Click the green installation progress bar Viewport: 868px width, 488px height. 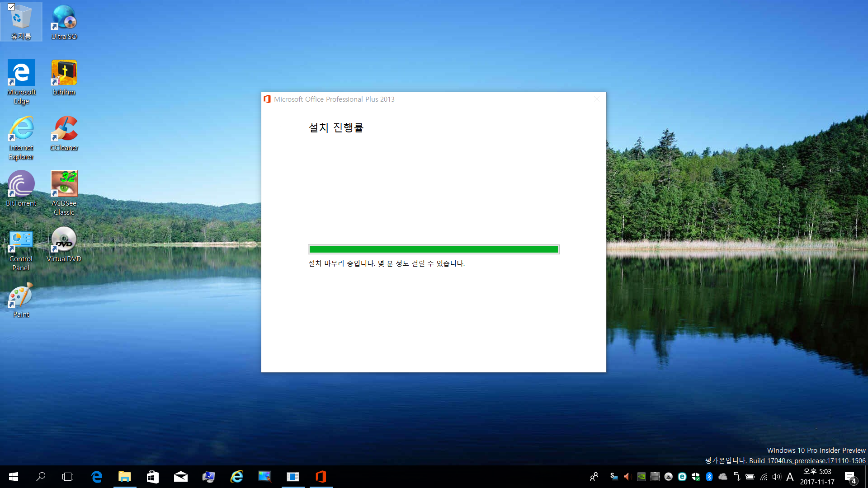(434, 249)
